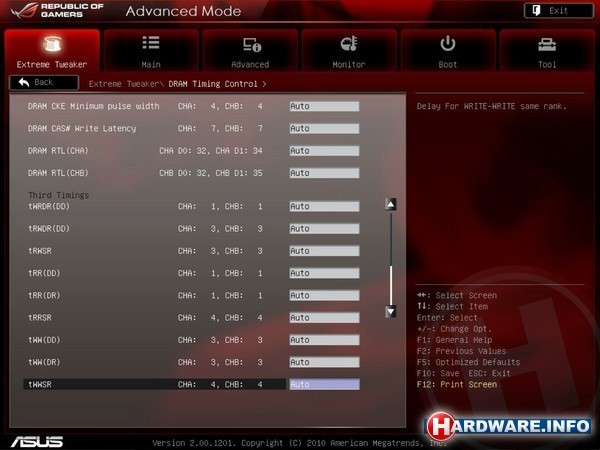Open the Tool tab label

[547, 65]
